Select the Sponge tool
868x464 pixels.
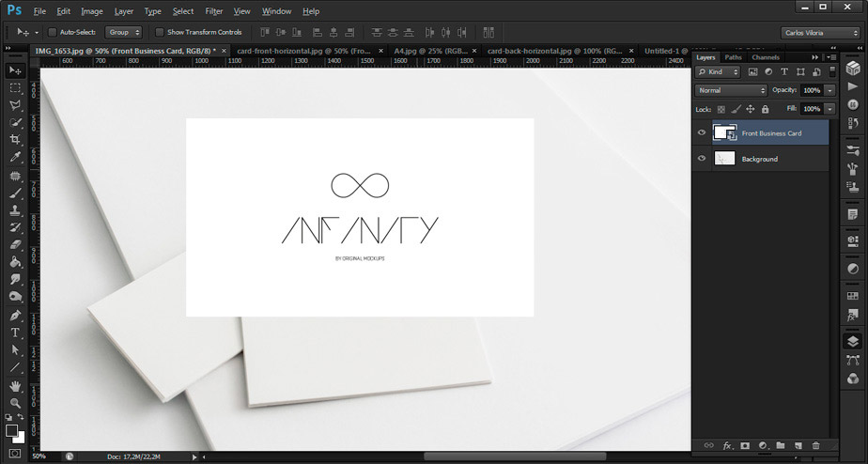15,296
